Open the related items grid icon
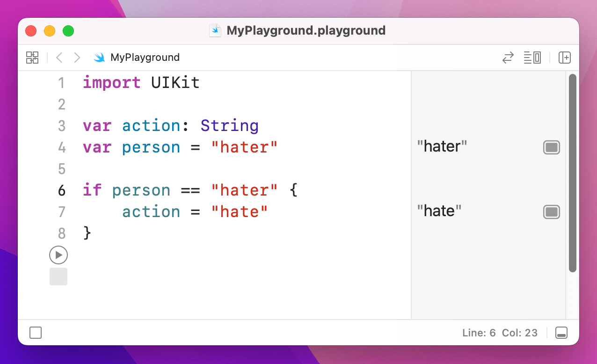This screenshot has height=364, width=597. (x=32, y=58)
